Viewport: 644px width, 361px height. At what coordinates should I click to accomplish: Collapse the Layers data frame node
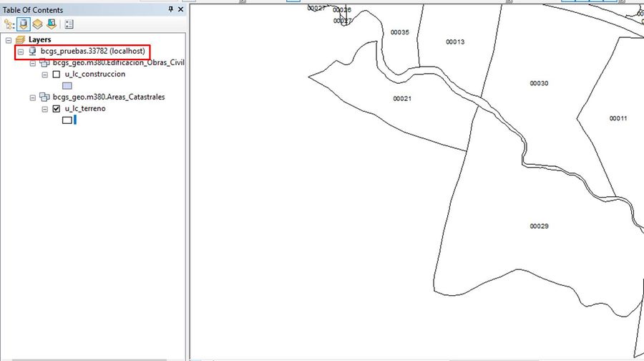point(9,40)
